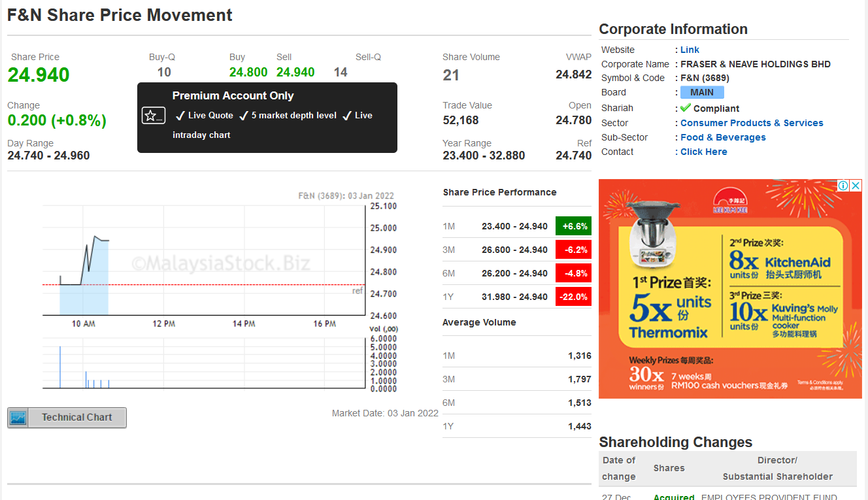
Task: Click the AdChoices info icon on the advertisement
Action: coord(844,186)
